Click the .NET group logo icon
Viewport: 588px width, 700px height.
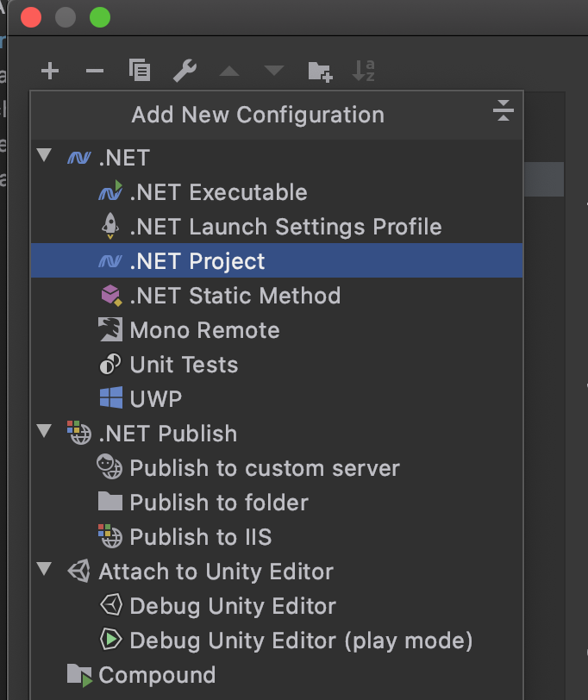coord(79,157)
